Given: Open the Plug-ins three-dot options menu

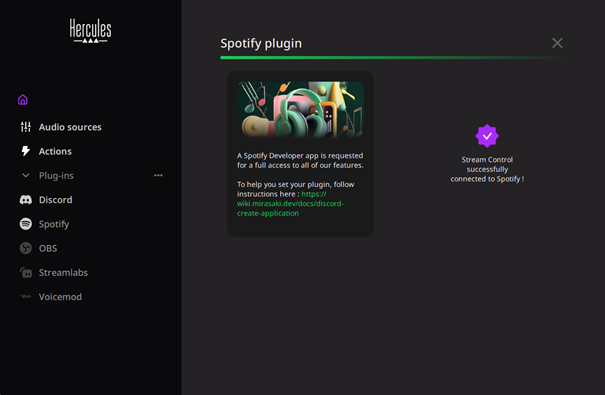Looking at the screenshot, I should 158,176.
